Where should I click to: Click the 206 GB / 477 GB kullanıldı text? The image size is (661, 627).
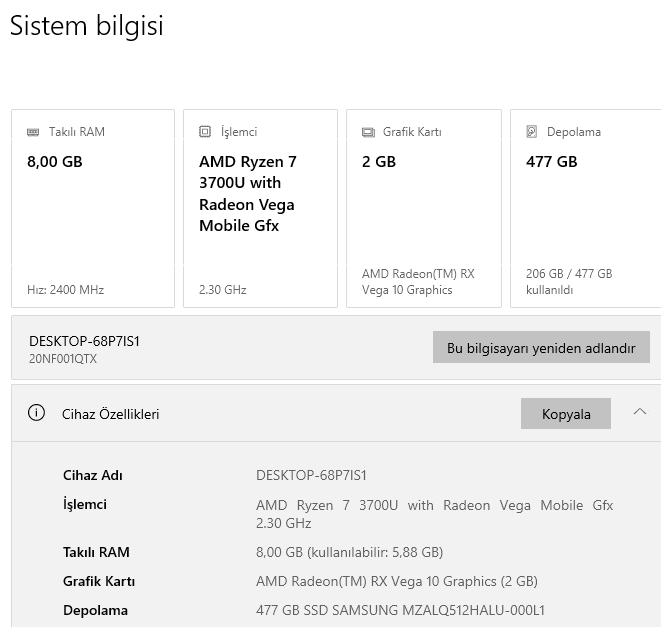[x=568, y=281]
